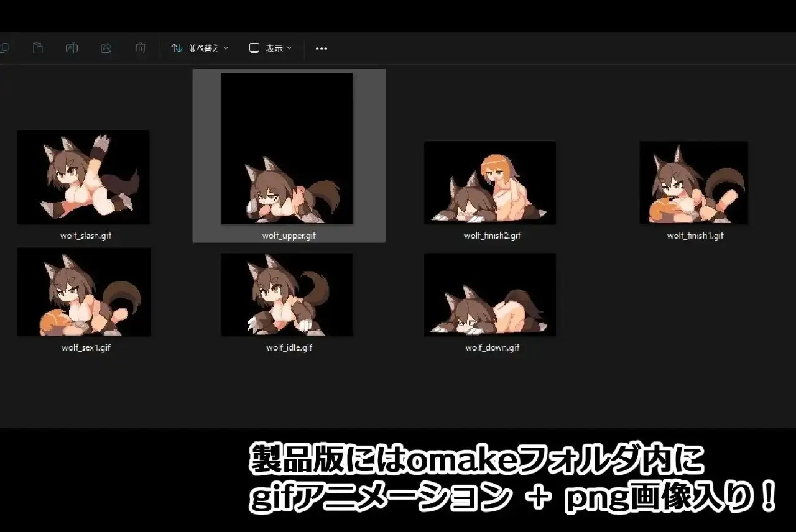Select the wolf_idle.gif thumbnail
Screen dimensions: 796x532
pyautogui.click(x=287, y=295)
